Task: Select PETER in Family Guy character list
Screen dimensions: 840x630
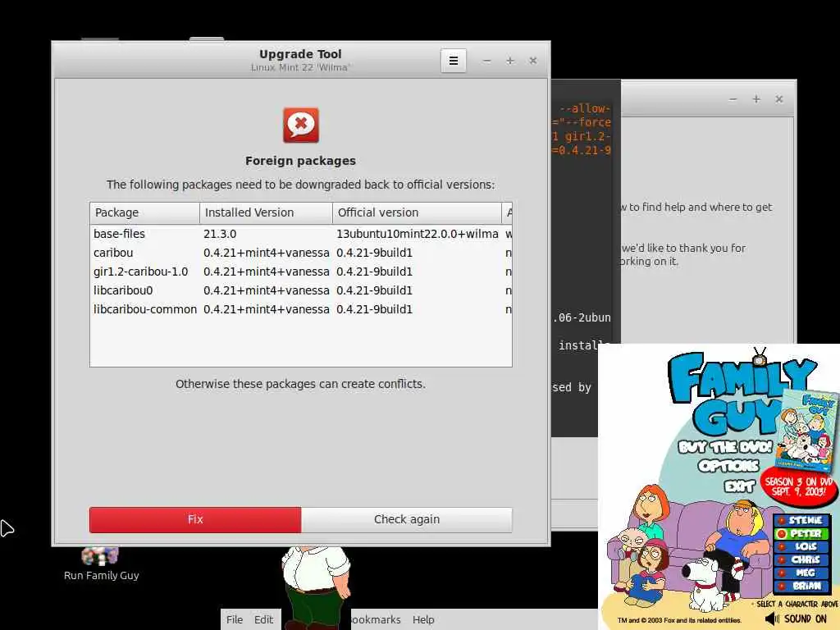Action: 801,533
